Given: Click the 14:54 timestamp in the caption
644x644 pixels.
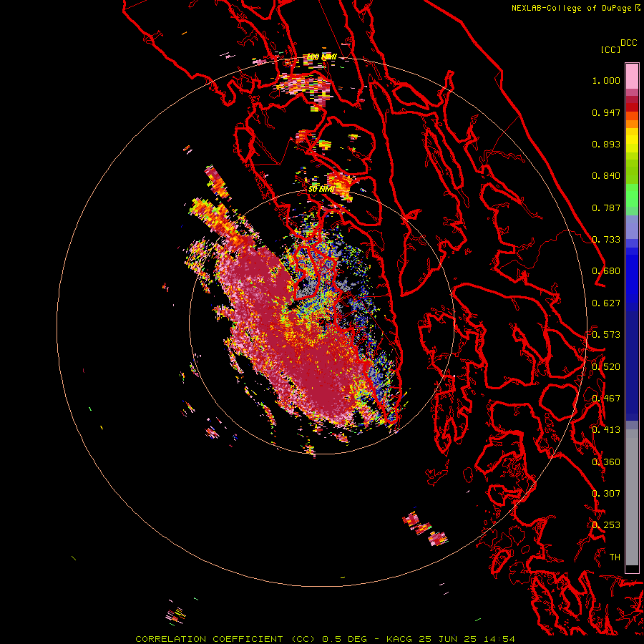Looking at the screenshot, I should (x=499, y=639).
